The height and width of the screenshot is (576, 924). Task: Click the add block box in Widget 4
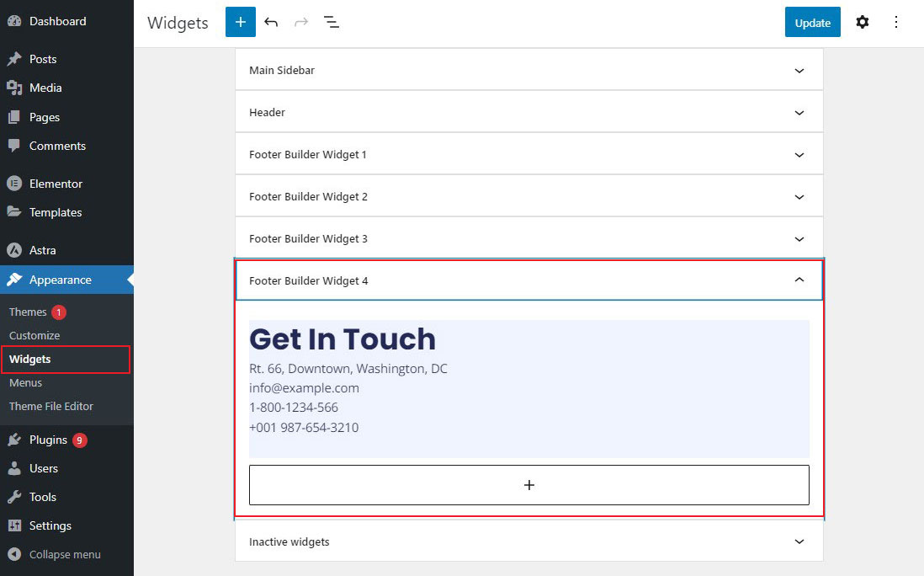tap(528, 484)
